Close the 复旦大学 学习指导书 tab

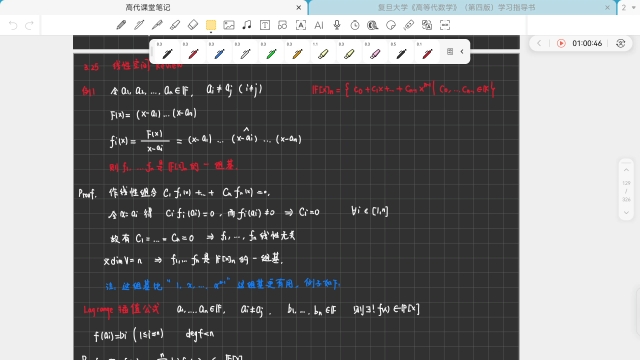pos(607,7)
